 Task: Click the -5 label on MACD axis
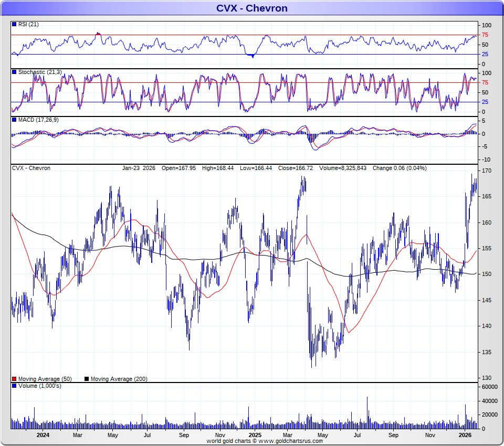point(485,146)
